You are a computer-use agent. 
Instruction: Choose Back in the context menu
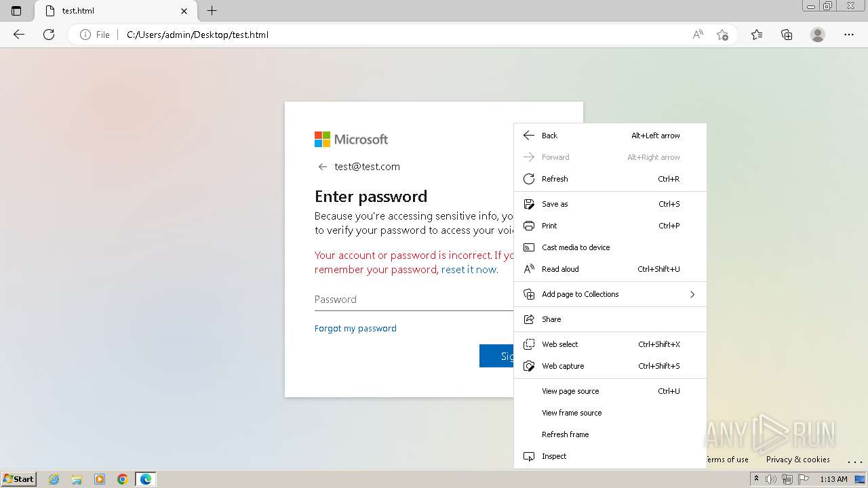[x=610, y=136]
